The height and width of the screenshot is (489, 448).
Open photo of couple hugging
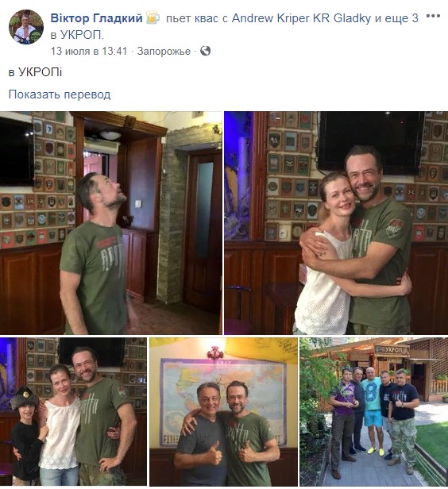click(336, 222)
